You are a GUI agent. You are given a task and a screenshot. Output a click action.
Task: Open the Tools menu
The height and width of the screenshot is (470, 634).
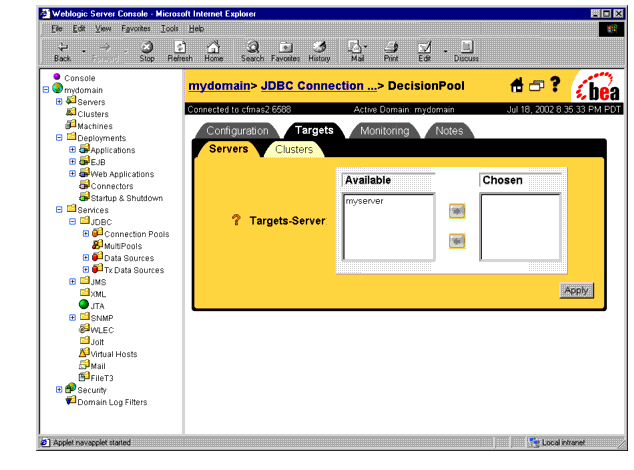tap(169, 29)
